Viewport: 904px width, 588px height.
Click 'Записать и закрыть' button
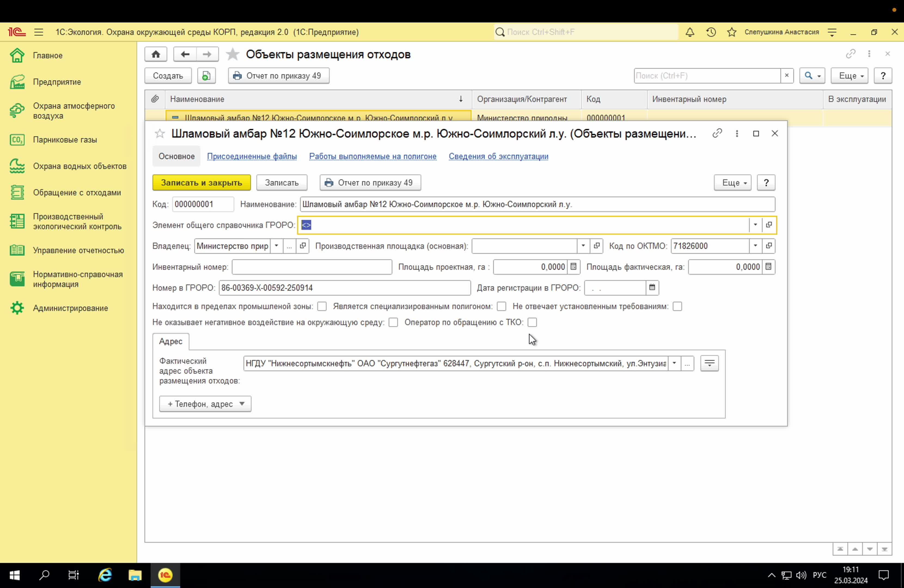point(201,183)
